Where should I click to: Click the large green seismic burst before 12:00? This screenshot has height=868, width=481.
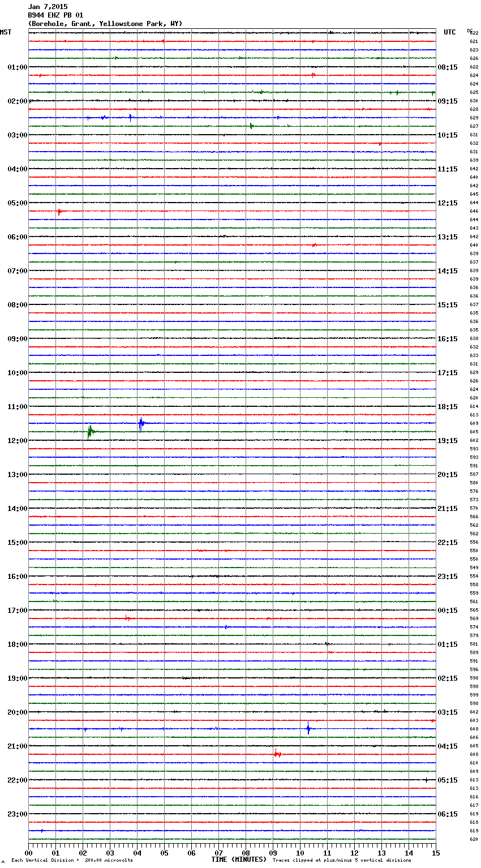coord(90,432)
